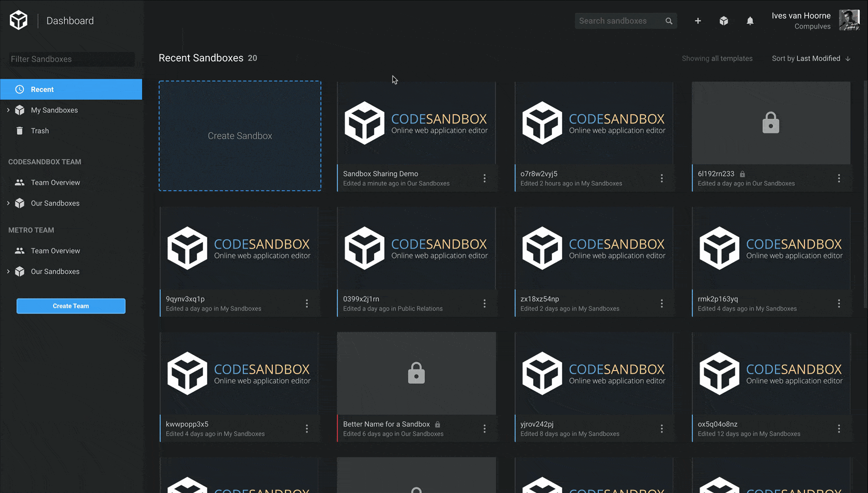Click the CodeSandbox logo in the top left
The width and height of the screenshot is (868, 493).
18,20
